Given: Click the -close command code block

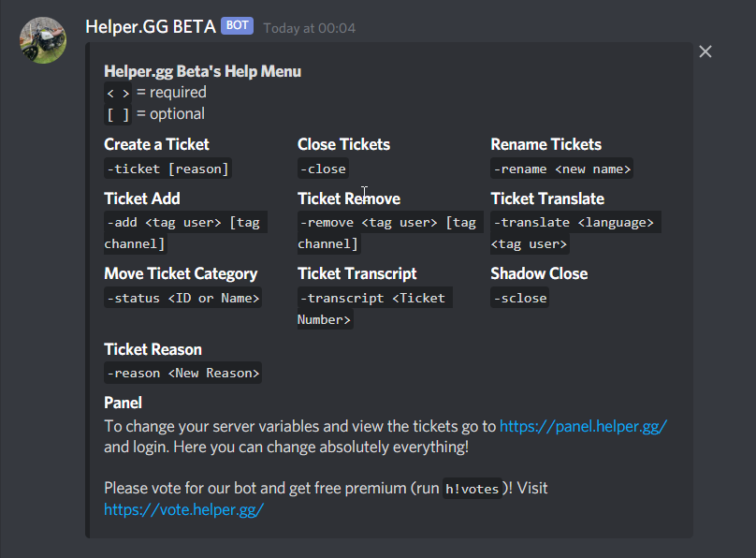Looking at the screenshot, I should point(323,169).
